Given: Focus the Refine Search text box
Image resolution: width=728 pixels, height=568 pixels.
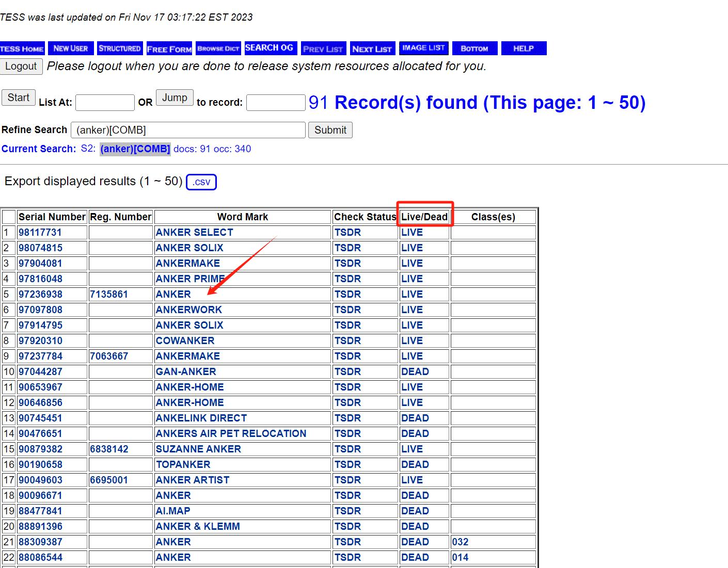Looking at the screenshot, I should (188, 130).
